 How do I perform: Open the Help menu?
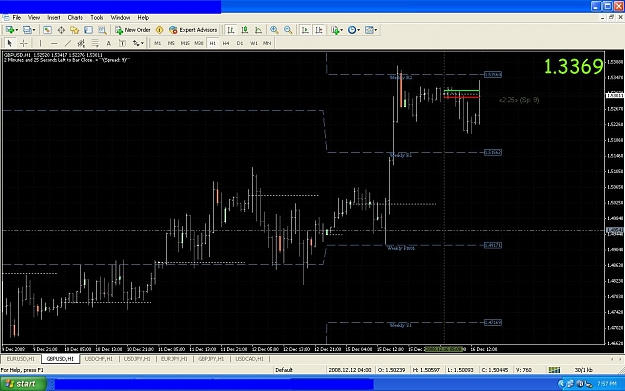tap(143, 18)
